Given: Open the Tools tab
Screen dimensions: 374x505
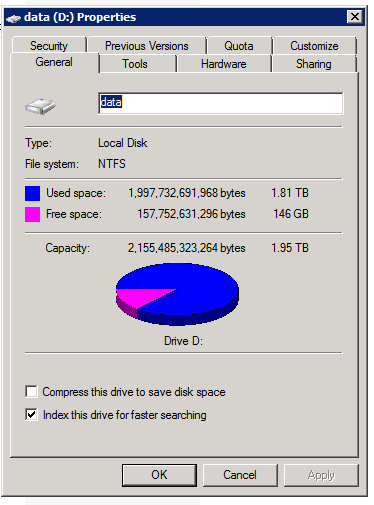Looking at the screenshot, I should (135, 64).
